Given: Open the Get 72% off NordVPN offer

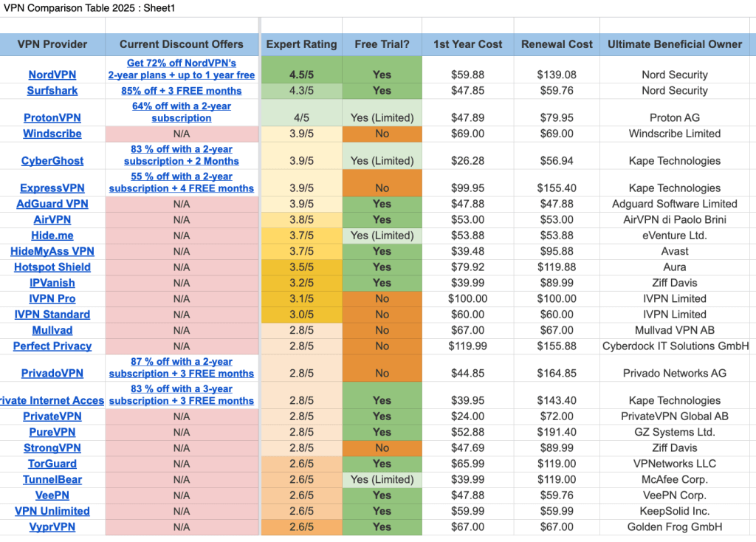Looking at the screenshot, I should click(182, 69).
